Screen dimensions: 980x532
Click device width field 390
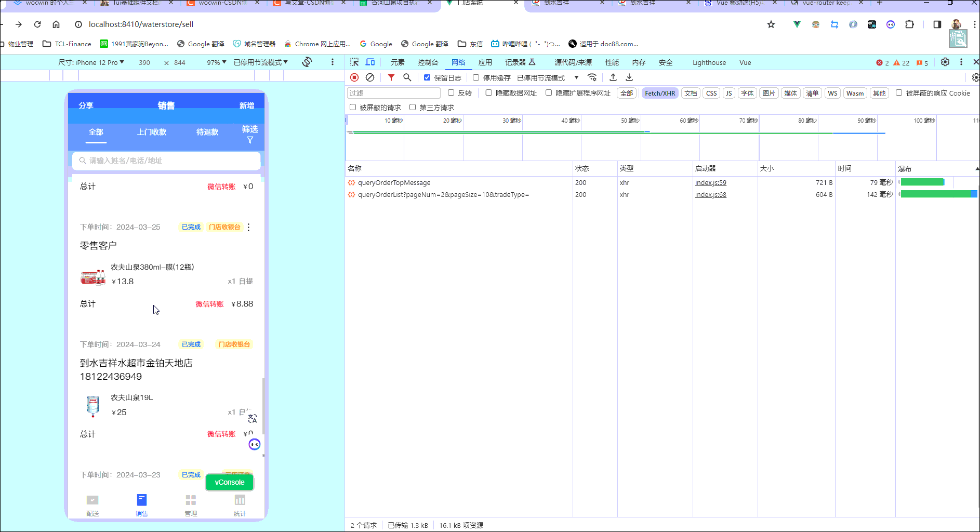click(x=144, y=62)
